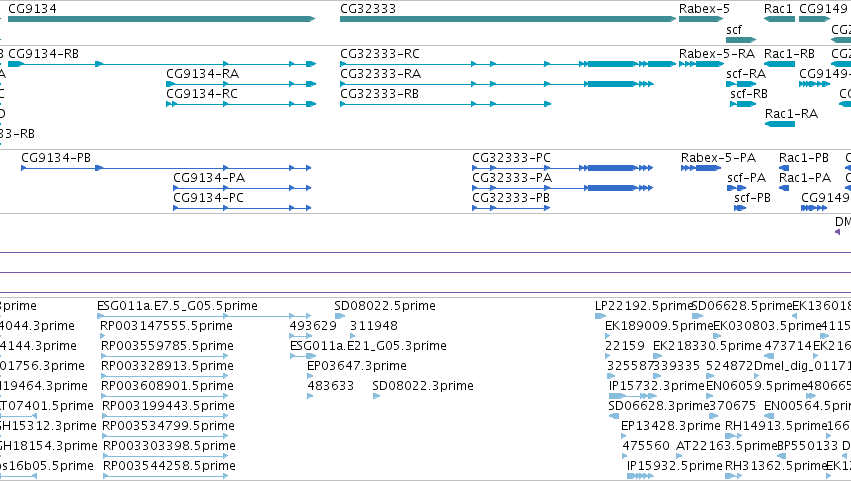This screenshot has height=481, width=851.
Task: Select the EP03647.3prime EST marker
Action: coord(310,376)
